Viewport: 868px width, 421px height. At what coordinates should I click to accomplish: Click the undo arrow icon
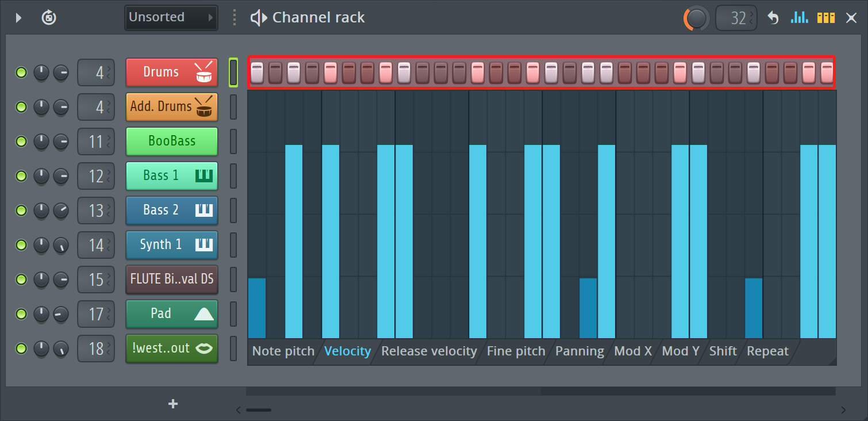[773, 18]
